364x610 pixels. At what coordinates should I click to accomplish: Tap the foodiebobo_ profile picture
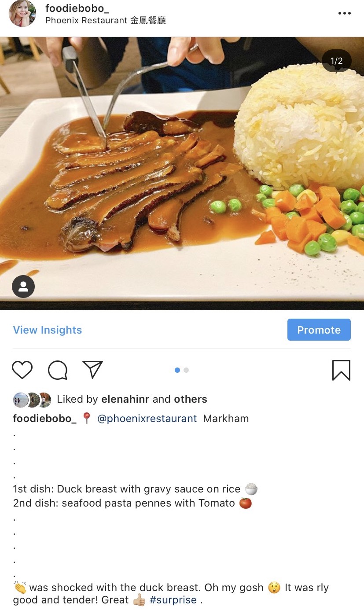tap(22, 13)
